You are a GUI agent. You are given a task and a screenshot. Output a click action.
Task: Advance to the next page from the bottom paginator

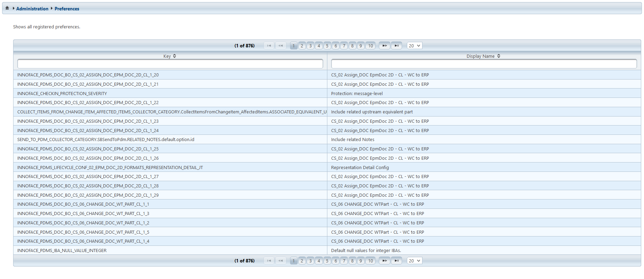[384, 261]
